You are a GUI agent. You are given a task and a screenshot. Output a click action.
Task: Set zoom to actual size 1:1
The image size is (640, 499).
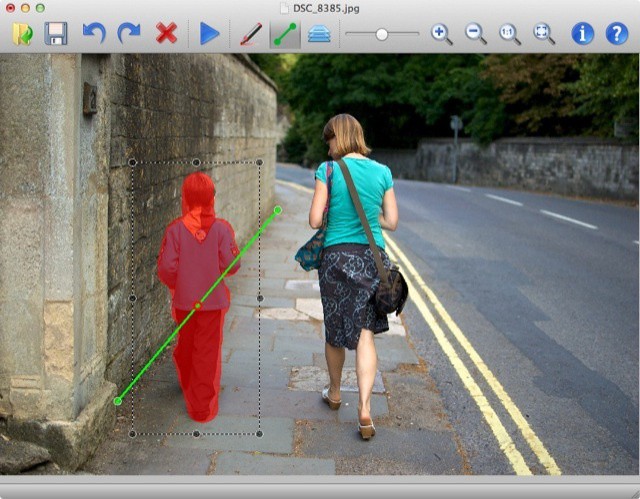510,34
